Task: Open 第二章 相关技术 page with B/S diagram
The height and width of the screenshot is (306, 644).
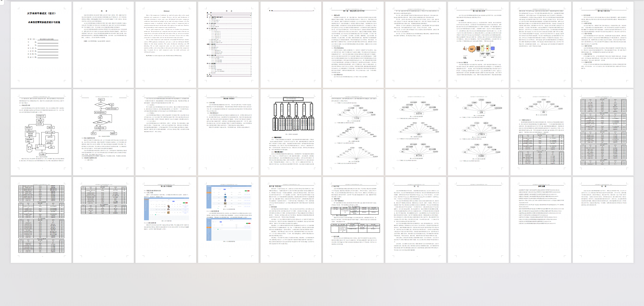Action: coord(478,45)
